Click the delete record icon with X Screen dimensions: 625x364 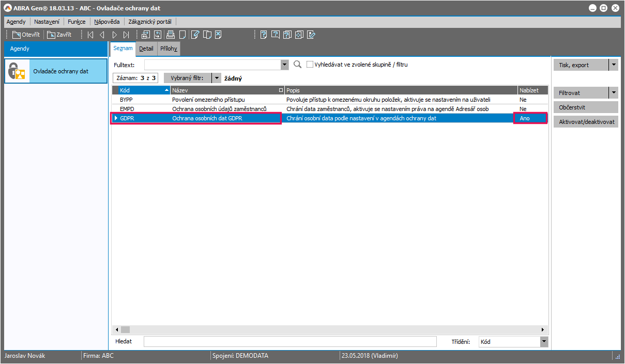(219, 35)
